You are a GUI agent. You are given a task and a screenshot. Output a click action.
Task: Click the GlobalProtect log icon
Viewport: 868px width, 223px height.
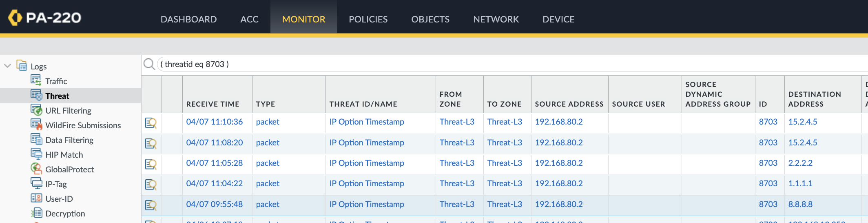click(x=36, y=168)
